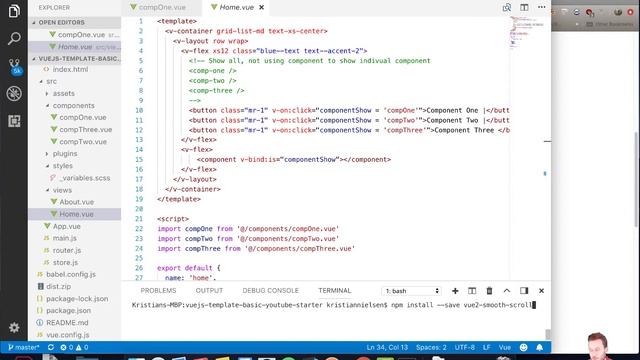640x360 pixels.
Task: Open the Explorer view in the activity bar
Action: (x=14, y=11)
